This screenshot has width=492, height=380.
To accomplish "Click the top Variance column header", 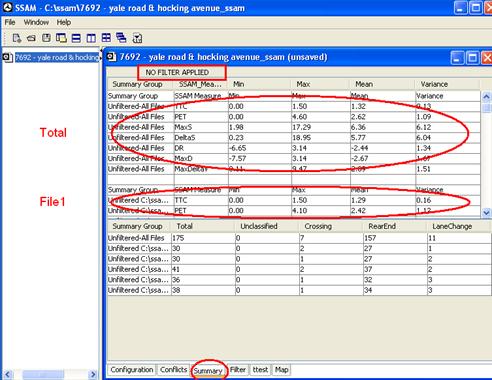I will point(447,84).
